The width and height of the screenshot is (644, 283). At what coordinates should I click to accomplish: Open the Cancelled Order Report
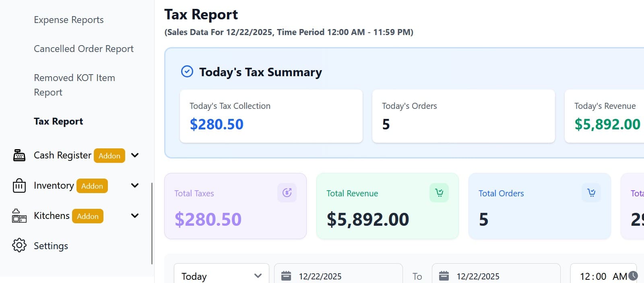pyautogui.click(x=84, y=49)
